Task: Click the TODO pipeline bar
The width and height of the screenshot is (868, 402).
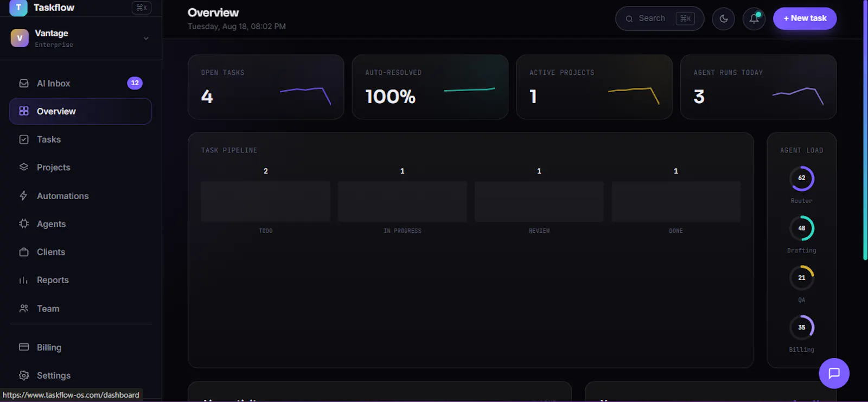Action: point(265,201)
